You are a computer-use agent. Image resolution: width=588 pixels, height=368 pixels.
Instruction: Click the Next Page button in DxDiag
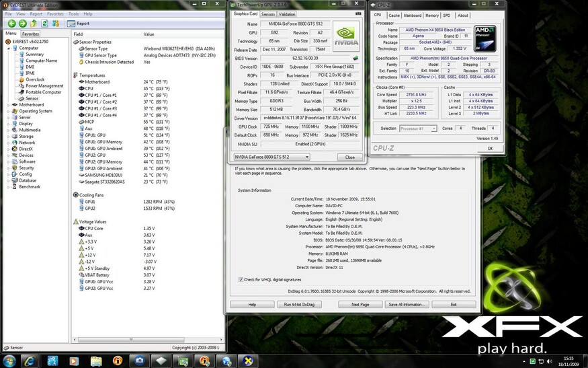[x=360, y=305]
